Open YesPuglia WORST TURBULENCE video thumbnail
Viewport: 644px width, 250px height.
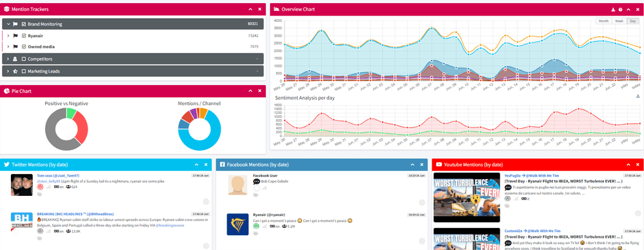pyautogui.click(x=467, y=197)
